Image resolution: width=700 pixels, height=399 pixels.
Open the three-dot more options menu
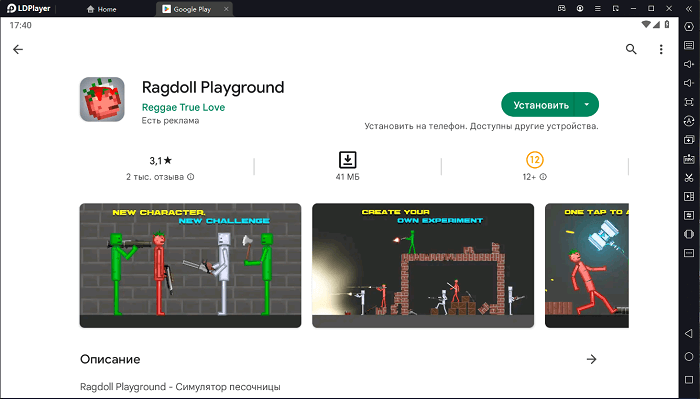[661, 49]
